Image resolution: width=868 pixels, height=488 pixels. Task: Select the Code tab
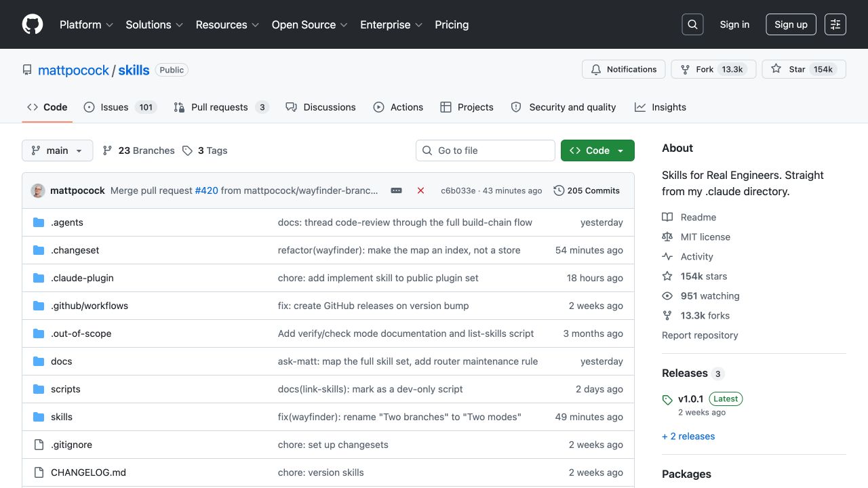coord(47,107)
